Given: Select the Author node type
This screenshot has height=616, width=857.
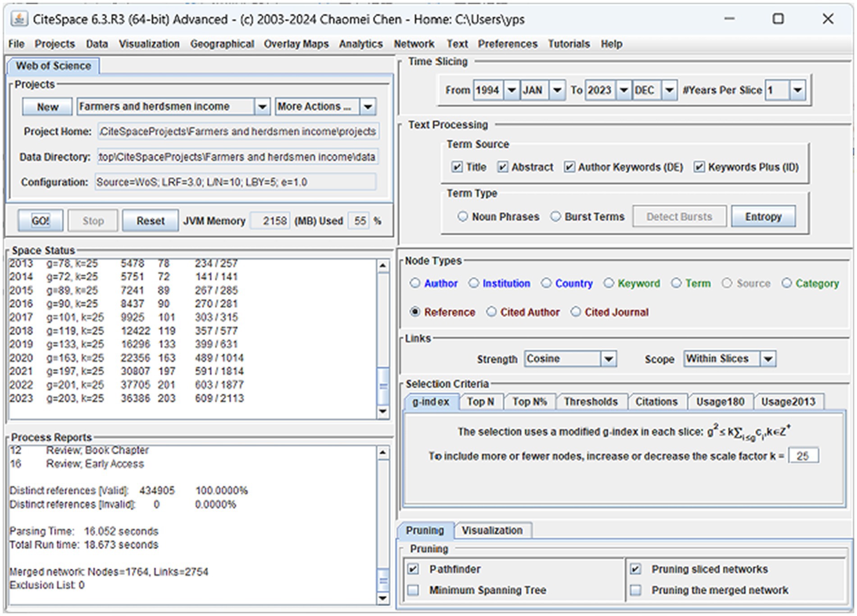Looking at the screenshot, I should coord(415,283).
